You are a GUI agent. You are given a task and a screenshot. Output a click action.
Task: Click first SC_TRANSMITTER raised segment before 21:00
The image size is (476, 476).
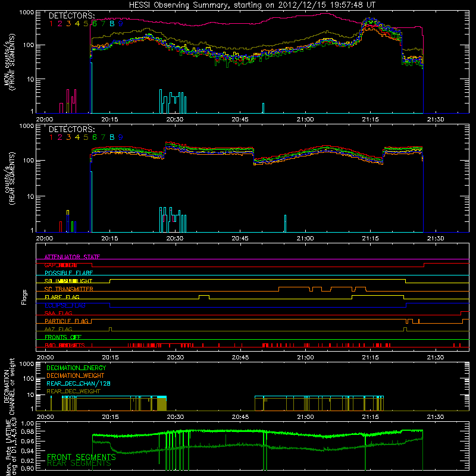tap(294, 289)
